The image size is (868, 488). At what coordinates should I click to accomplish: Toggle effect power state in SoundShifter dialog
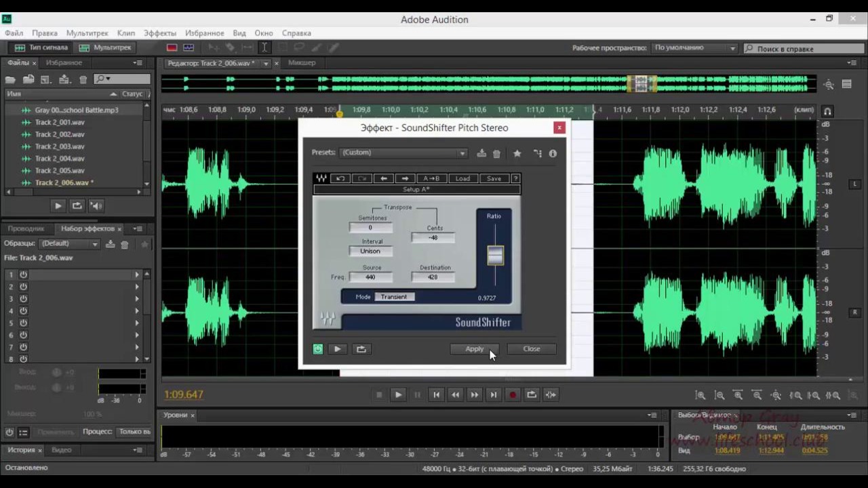point(318,349)
